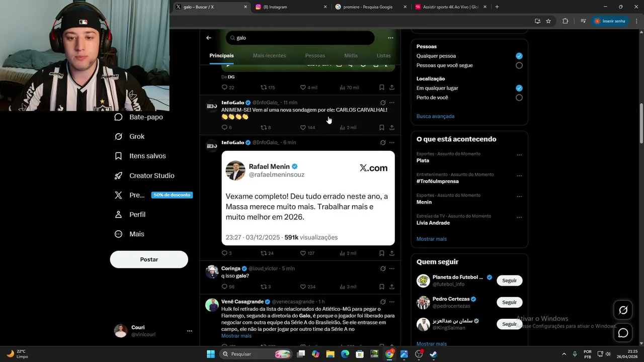The image size is (644, 362).
Task: Share Coringa's 'q isso galo?' post
Action: click(x=392, y=287)
